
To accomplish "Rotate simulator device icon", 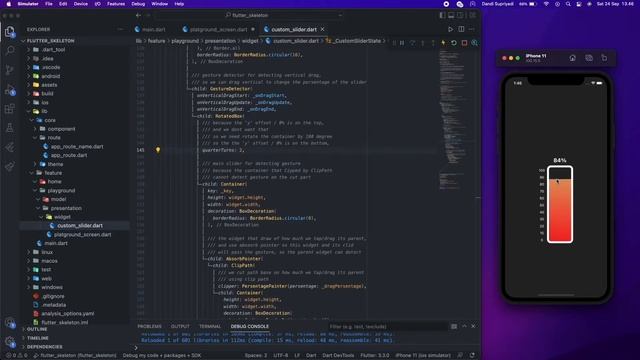I will (x=604, y=58).
